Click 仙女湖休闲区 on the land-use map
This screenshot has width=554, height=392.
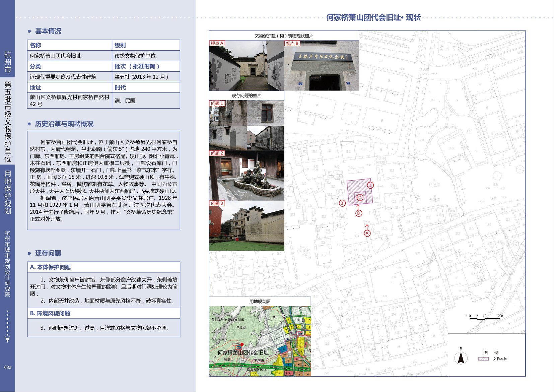click(x=257, y=370)
